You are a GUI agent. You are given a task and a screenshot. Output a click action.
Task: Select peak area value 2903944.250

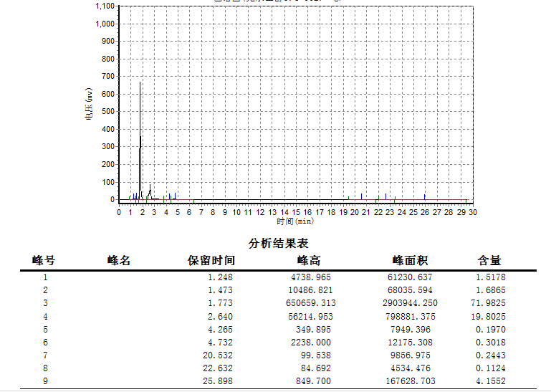point(410,303)
